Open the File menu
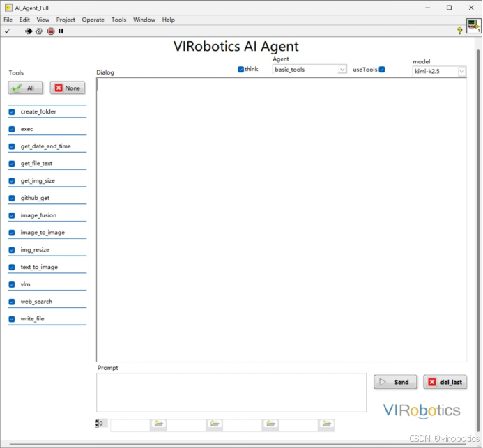Screen dimensions: 483x448 click(8, 20)
